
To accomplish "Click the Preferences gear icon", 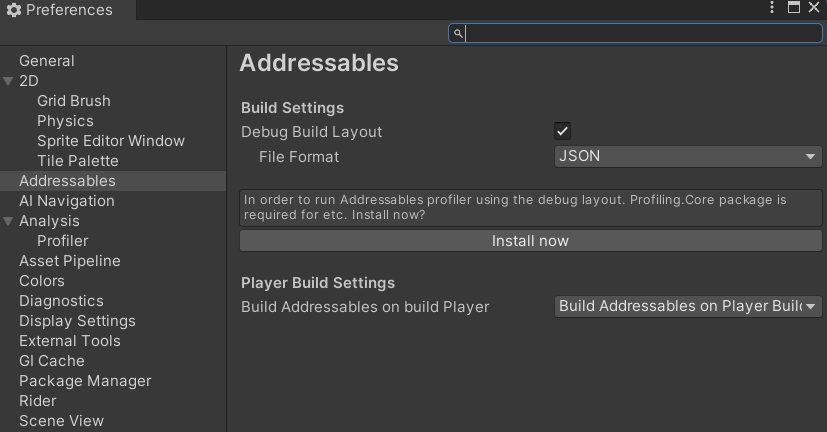I will [14, 10].
